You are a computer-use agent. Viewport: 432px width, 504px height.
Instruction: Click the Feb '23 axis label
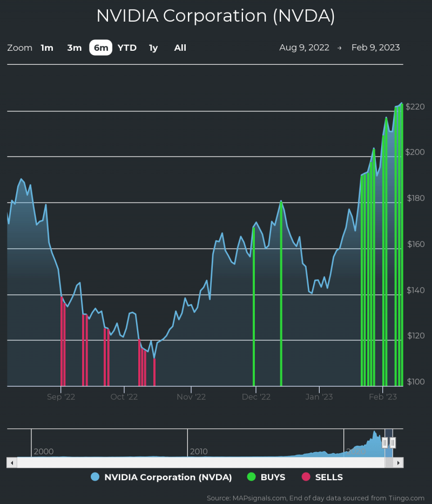point(383,397)
